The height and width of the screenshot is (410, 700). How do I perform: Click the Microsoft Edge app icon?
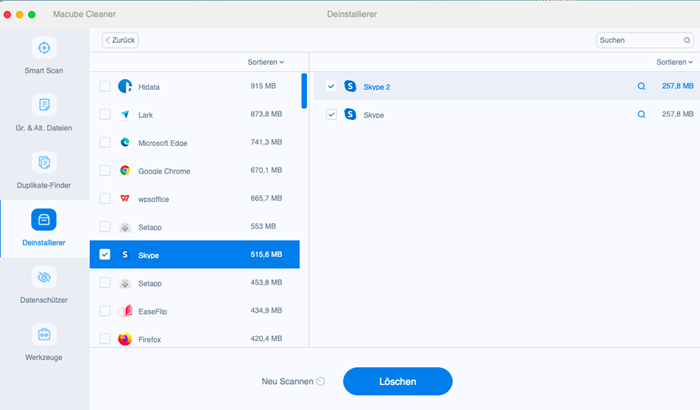tap(125, 142)
